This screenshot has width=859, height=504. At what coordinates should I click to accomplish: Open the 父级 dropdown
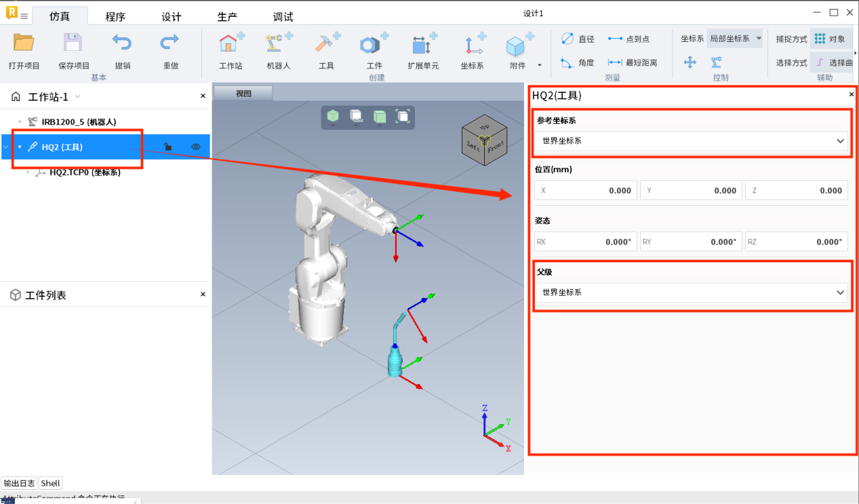pos(692,293)
